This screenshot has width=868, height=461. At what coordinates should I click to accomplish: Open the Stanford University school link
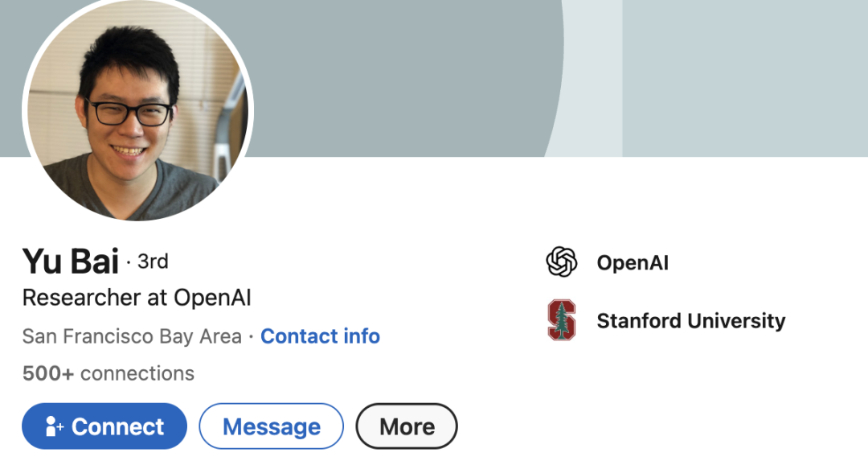pyautogui.click(x=691, y=321)
